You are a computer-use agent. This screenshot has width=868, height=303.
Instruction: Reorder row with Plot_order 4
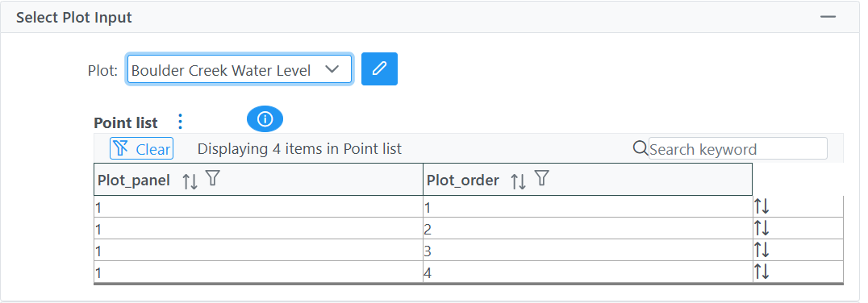tap(762, 272)
